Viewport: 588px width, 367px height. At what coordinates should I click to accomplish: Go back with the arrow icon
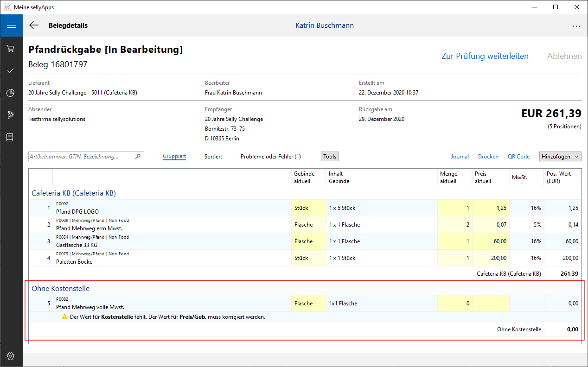tap(34, 25)
